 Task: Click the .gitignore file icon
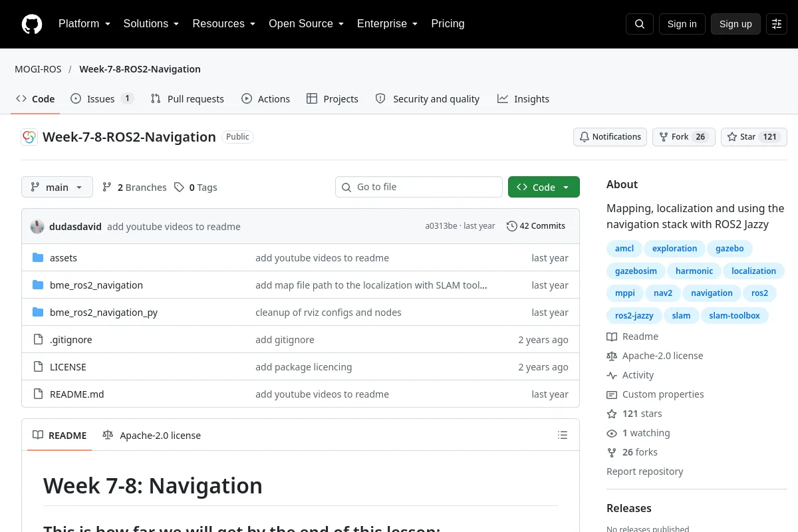[x=38, y=340]
